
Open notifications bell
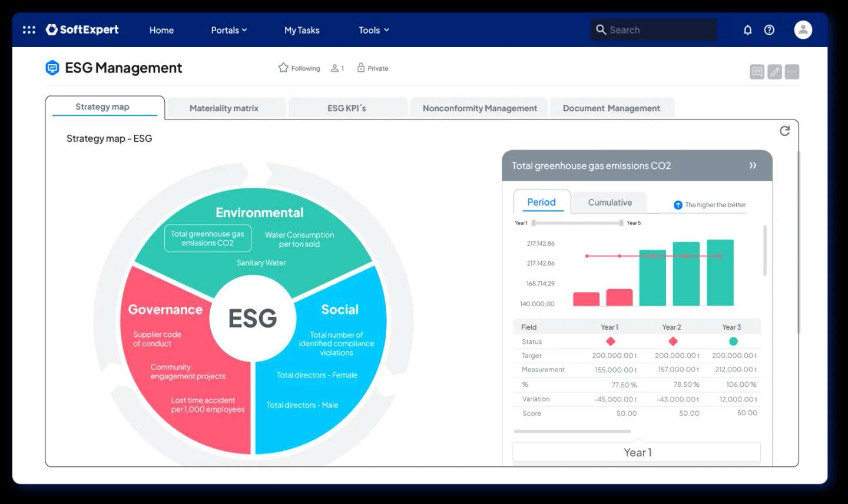pyautogui.click(x=747, y=29)
